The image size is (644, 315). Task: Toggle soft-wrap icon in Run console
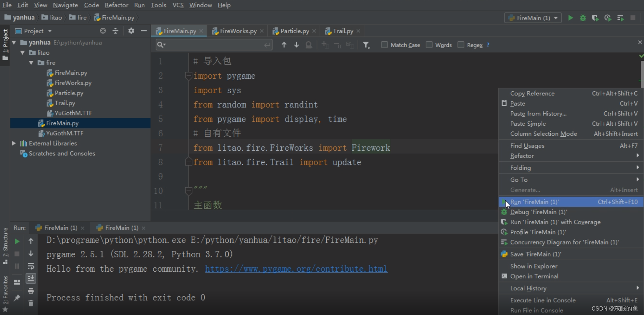pyautogui.click(x=31, y=266)
